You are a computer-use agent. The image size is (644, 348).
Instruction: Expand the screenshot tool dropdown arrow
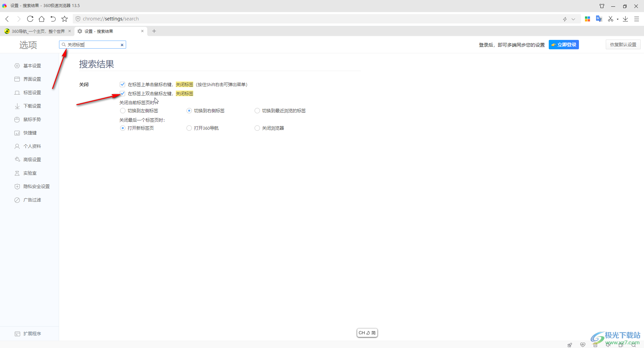point(618,19)
